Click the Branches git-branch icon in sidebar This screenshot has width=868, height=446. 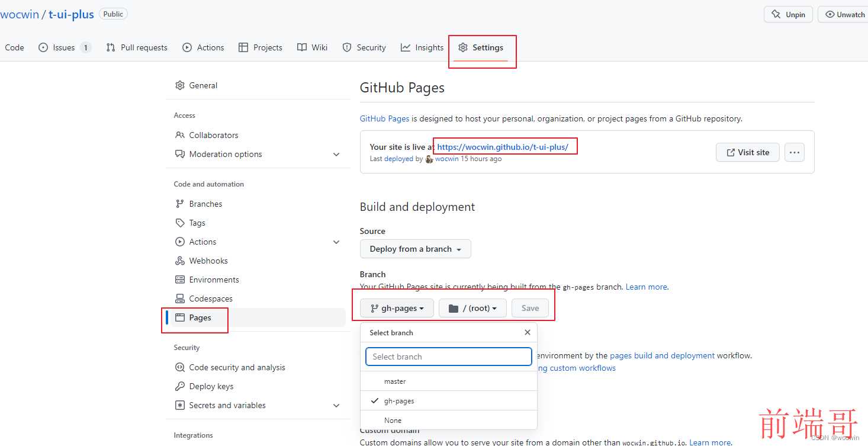tap(180, 204)
